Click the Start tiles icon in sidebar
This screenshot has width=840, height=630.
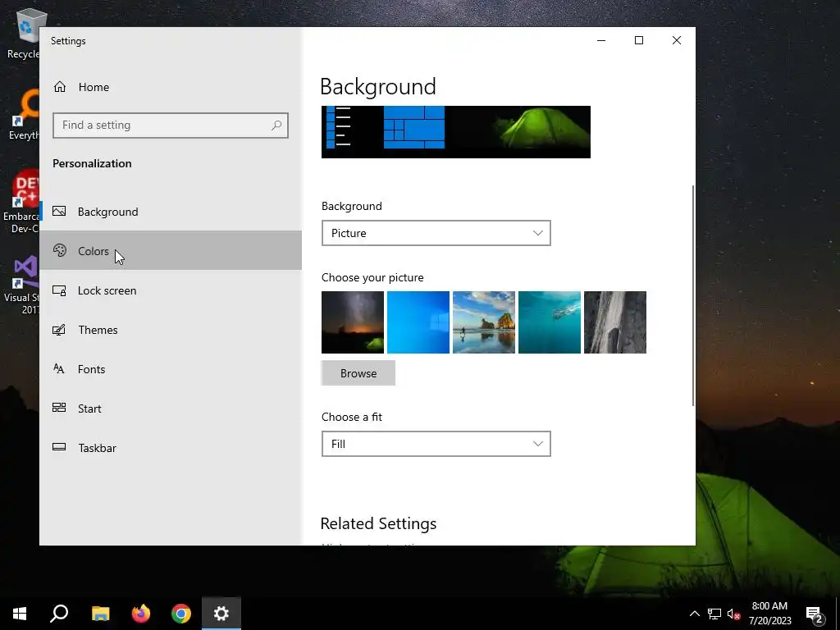(x=59, y=408)
